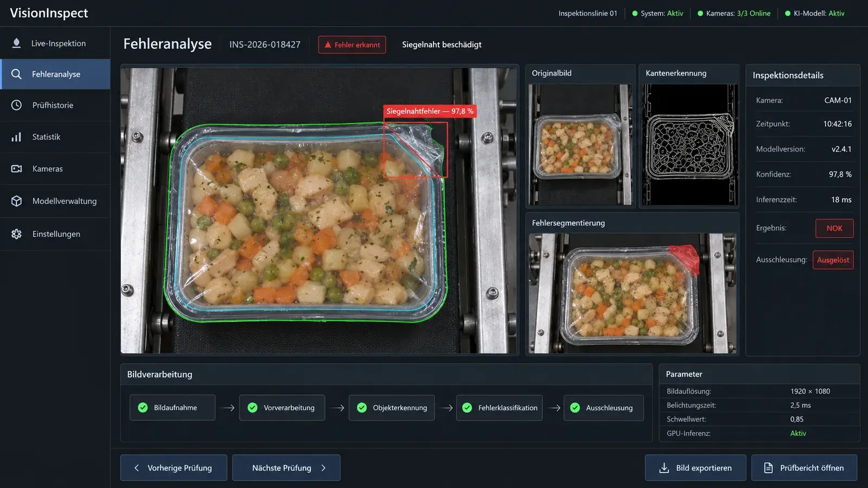The image size is (868, 488).
Task: Open the Originalbild thumbnail
Action: coord(580,144)
